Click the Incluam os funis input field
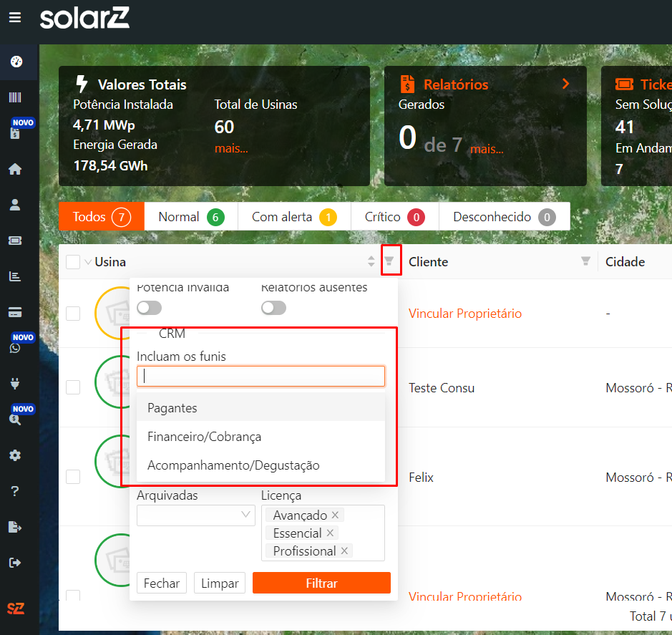This screenshot has width=672, height=635. pos(260,377)
